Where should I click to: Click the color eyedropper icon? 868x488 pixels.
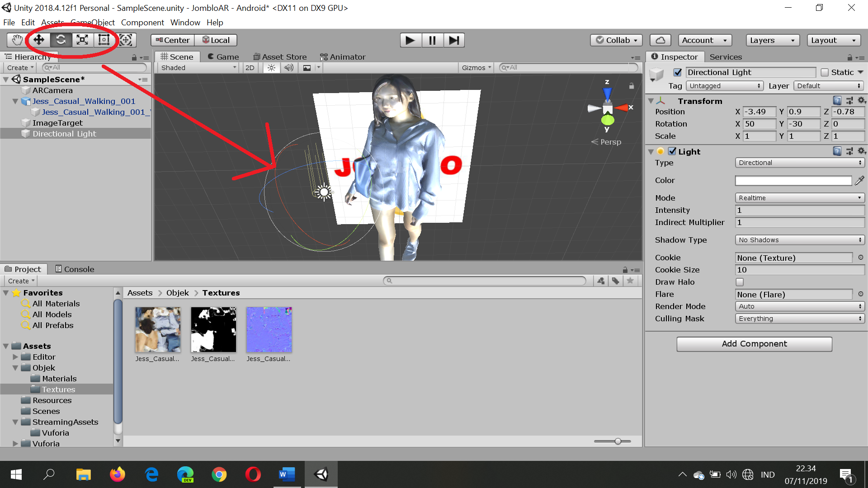[859, 180]
